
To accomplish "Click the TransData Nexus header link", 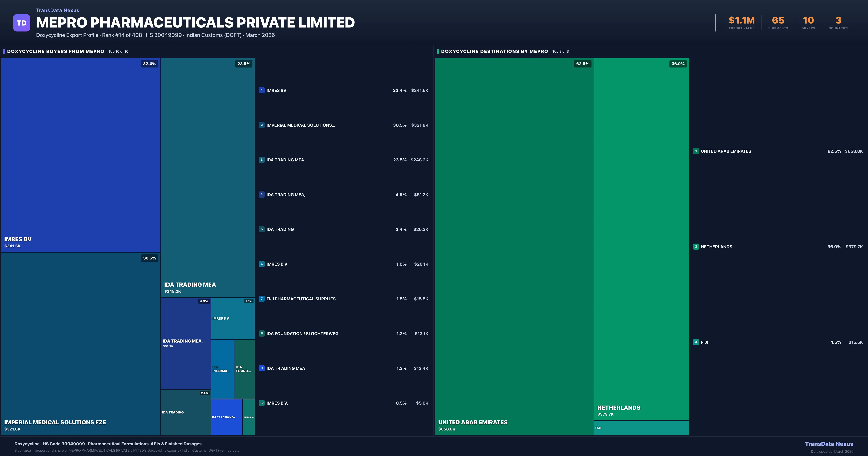I will pyautogui.click(x=58, y=10).
